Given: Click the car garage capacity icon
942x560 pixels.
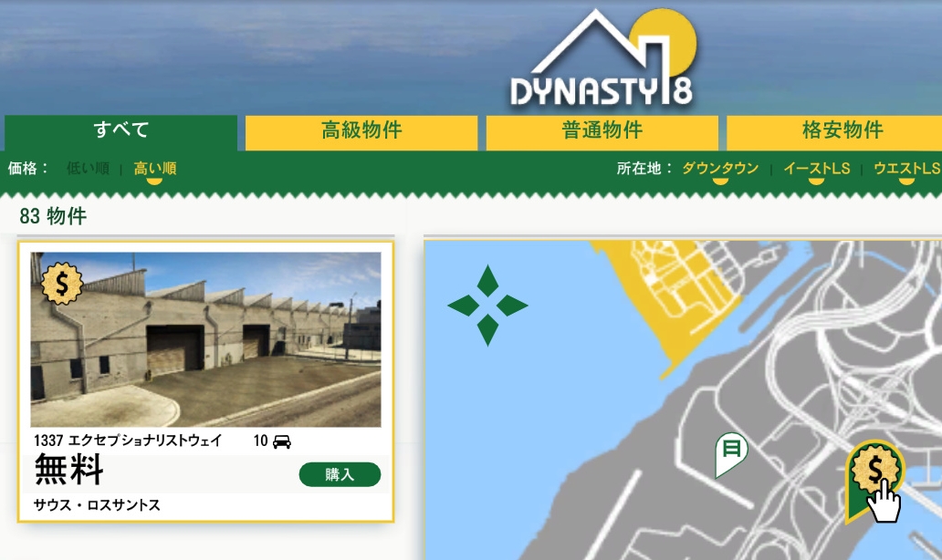Looking at the screenshot, I should (x=282, y=441).
